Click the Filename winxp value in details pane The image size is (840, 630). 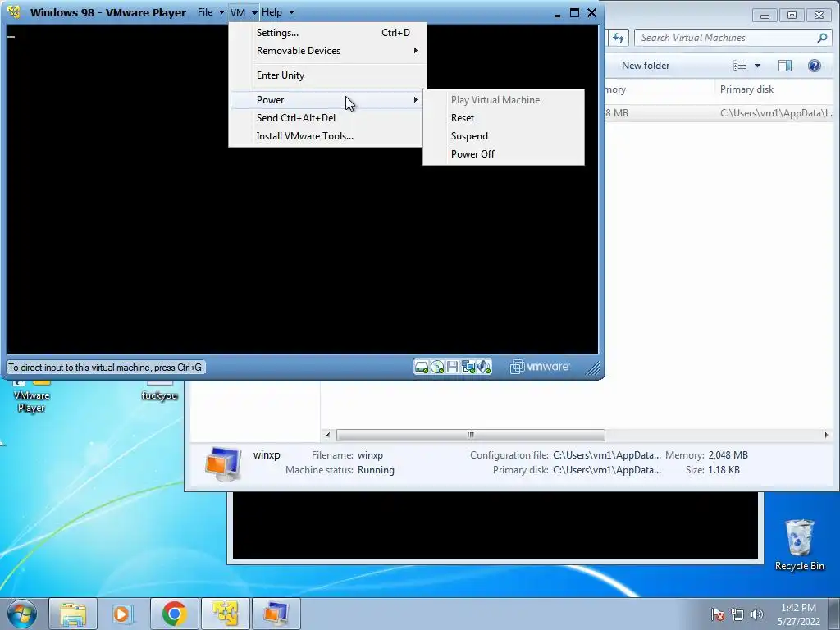click(370, 455)
